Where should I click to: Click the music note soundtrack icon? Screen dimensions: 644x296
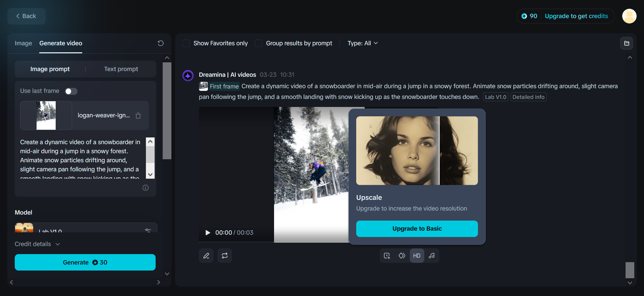(x=432, y=256)
